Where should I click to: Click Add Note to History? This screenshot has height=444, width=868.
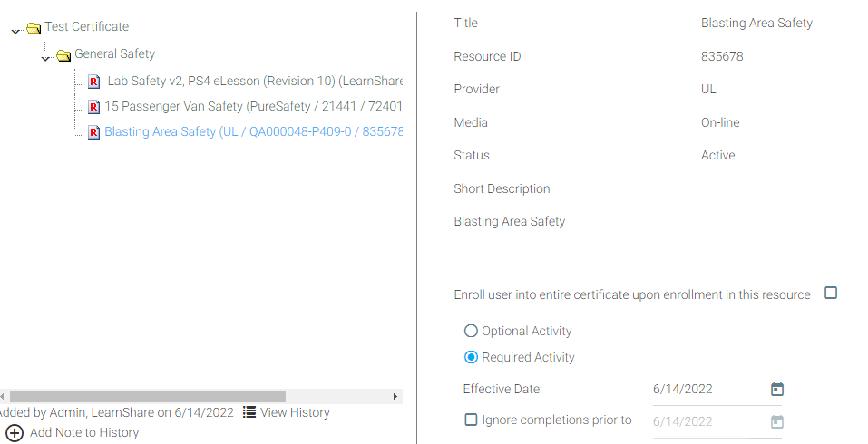click(x=84, y=433)
